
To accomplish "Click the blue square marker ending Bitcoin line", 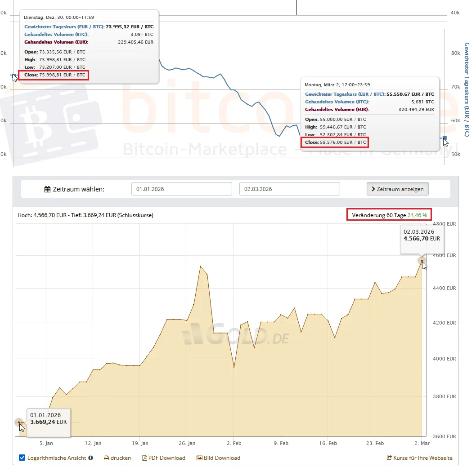I will click(445, 138).
